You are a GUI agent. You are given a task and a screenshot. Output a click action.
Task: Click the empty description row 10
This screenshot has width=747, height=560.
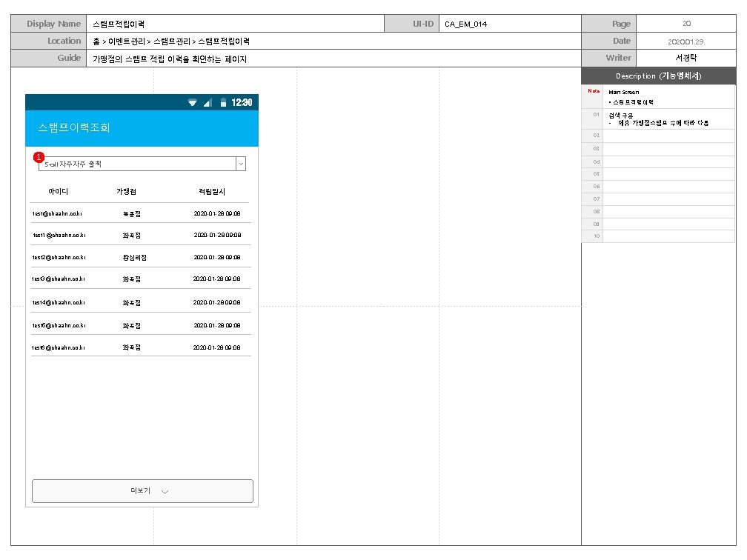(669, 236)
